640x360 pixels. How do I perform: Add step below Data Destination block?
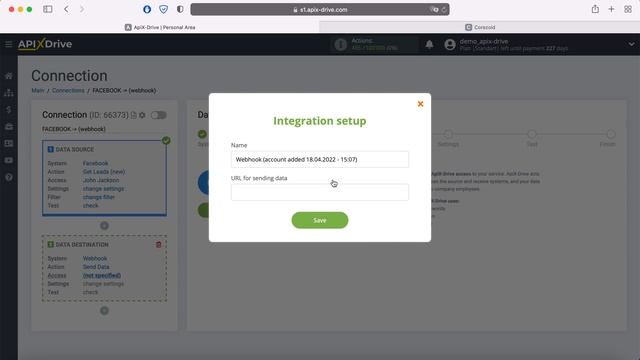[104, 311]
